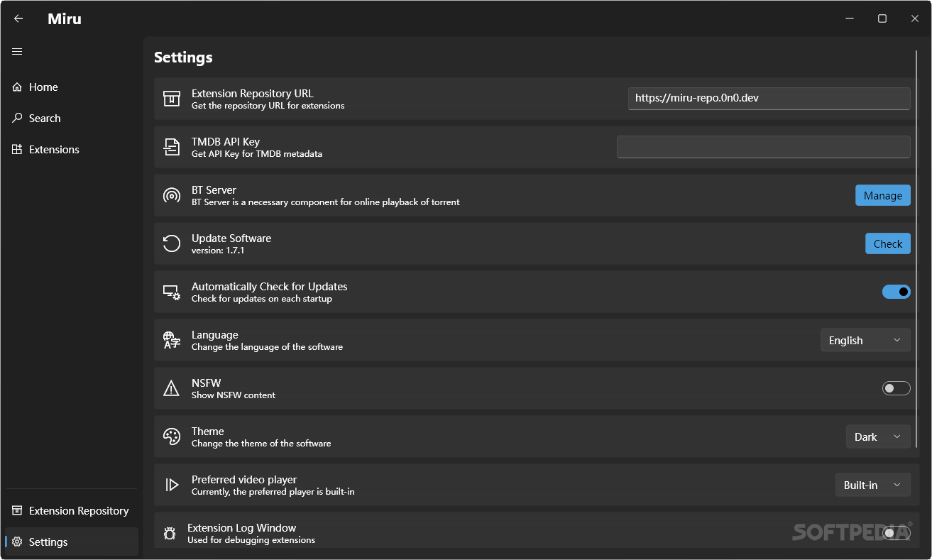
Task: Click the Update Software refresh icon
Action: tap(172, 243)
